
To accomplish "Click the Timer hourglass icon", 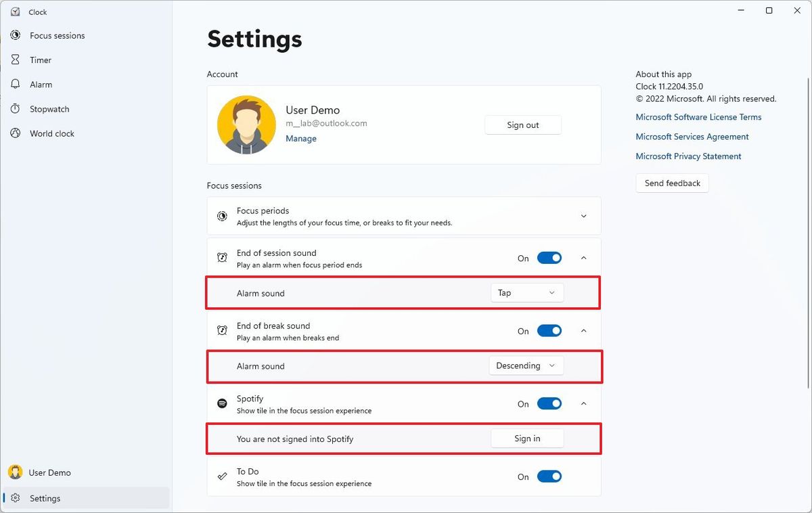I will [16, 60].
